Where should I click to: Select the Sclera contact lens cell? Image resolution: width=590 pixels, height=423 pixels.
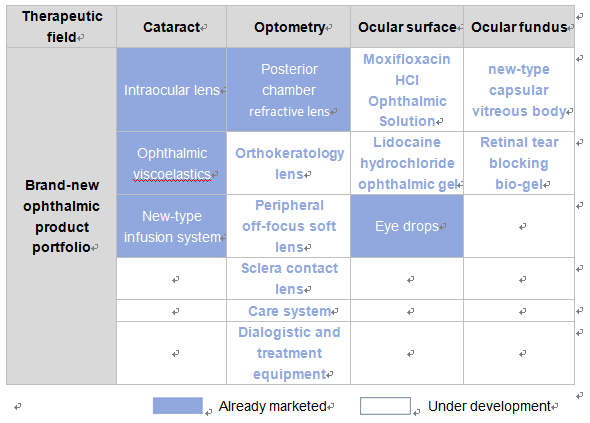click(289, 278)
